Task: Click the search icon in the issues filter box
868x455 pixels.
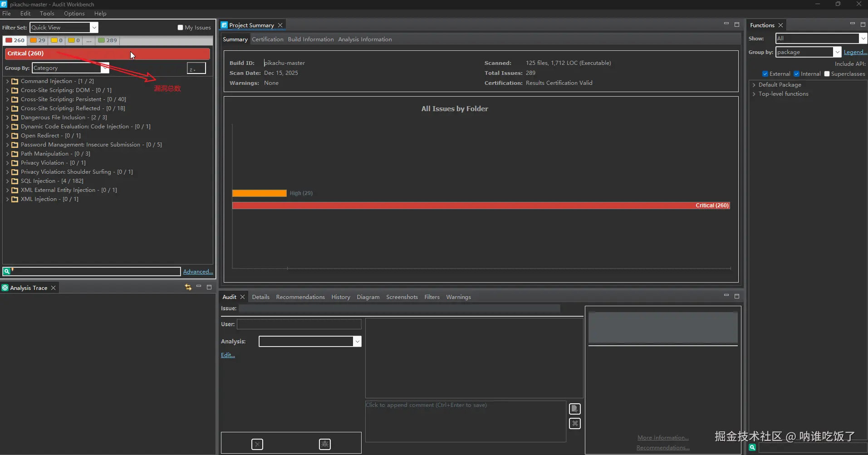Action: pyautogui.click(x=7, y=271)
